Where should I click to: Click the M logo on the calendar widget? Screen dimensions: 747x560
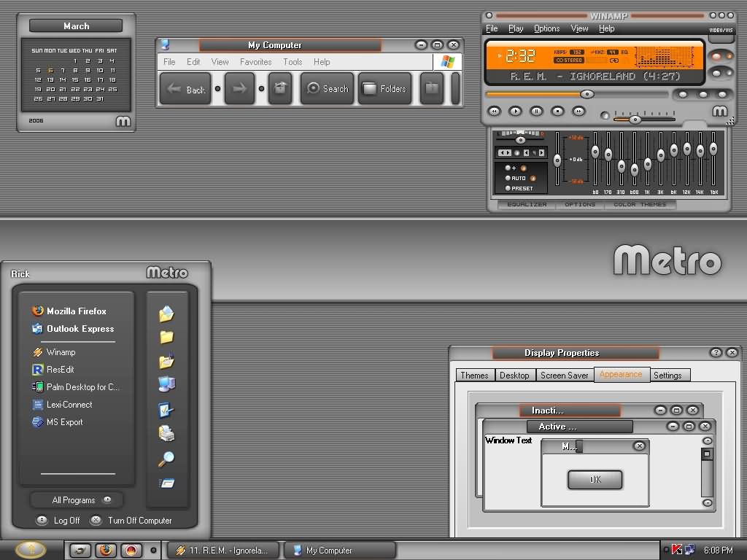(123, 122)
